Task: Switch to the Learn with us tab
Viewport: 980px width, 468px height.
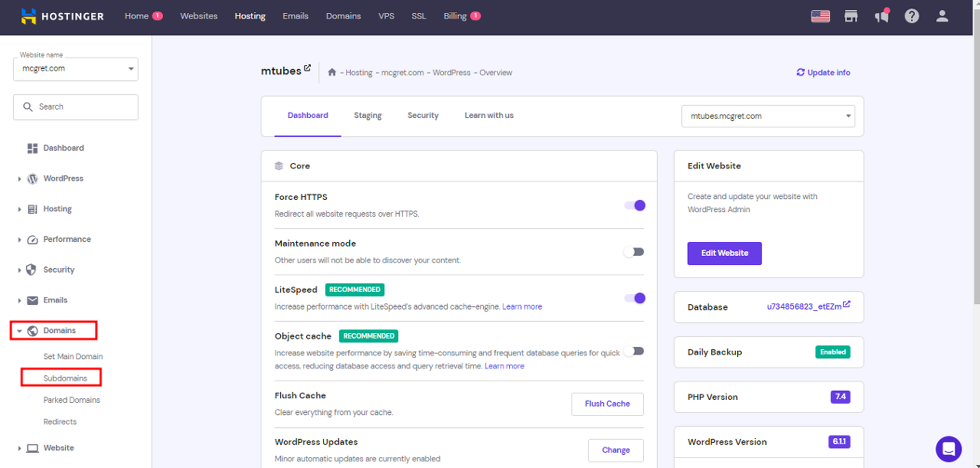Action: [489, 116]
